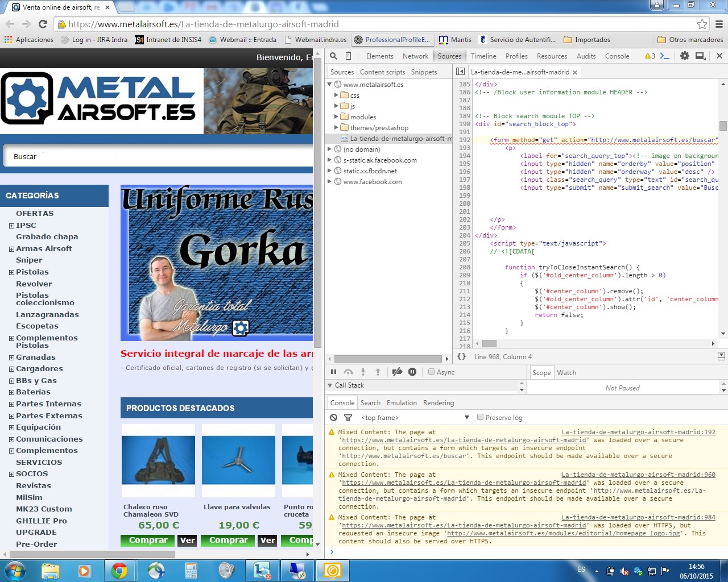Toggle device mode phone icon
Image resolution: width=728 pixels, height=582 pixels.
point(348,56)
